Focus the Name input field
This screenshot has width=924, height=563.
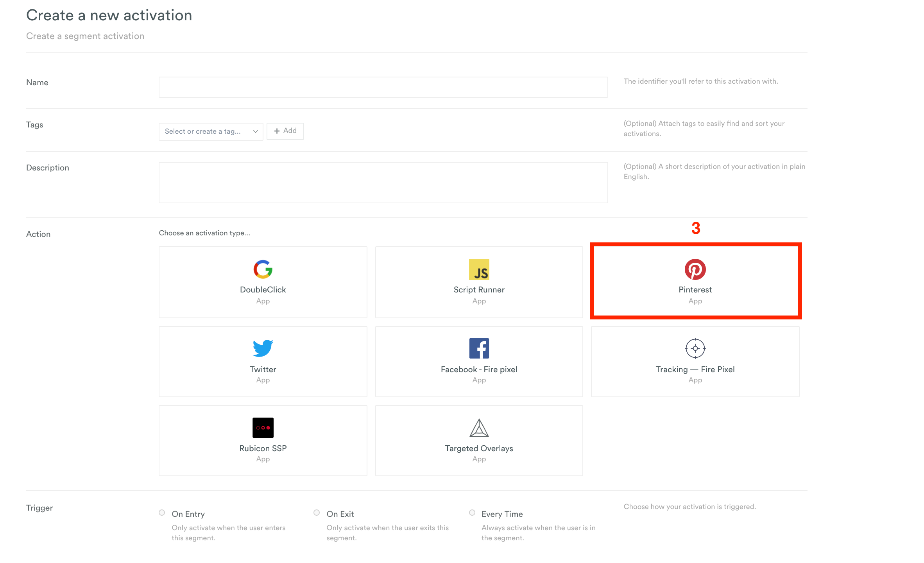(x=383, y=87)
